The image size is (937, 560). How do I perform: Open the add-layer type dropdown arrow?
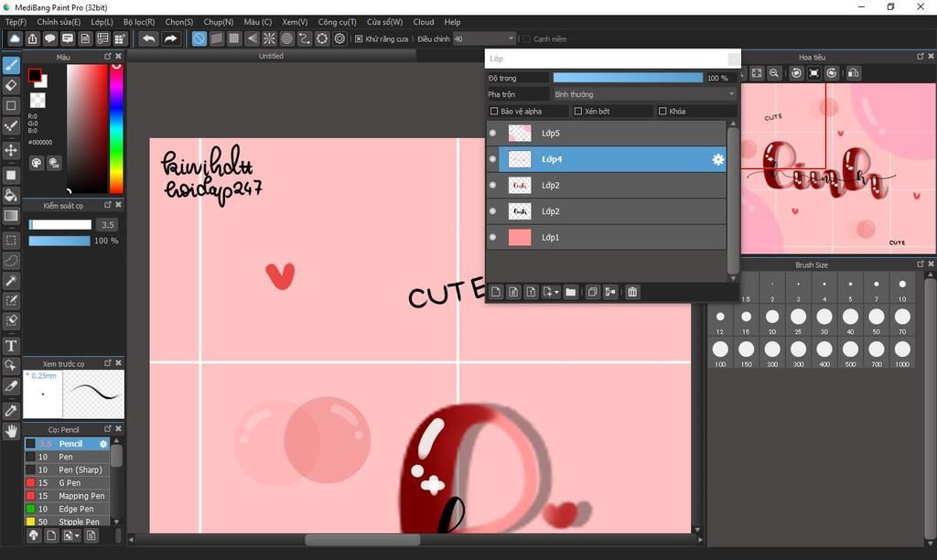(556, 292)
